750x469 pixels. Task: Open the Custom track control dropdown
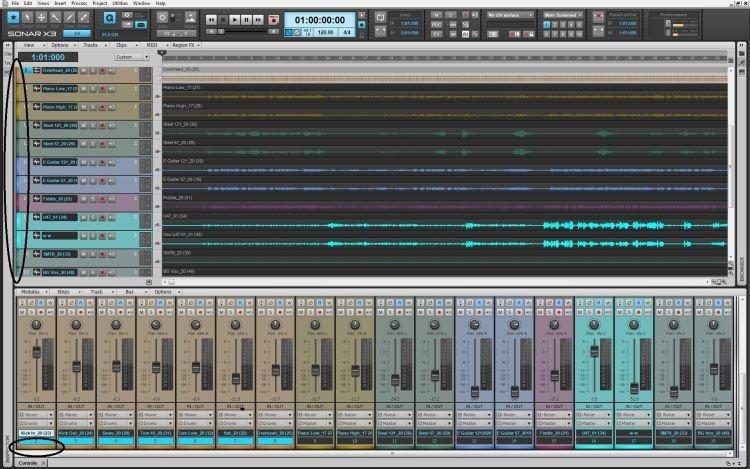(132, 57)
